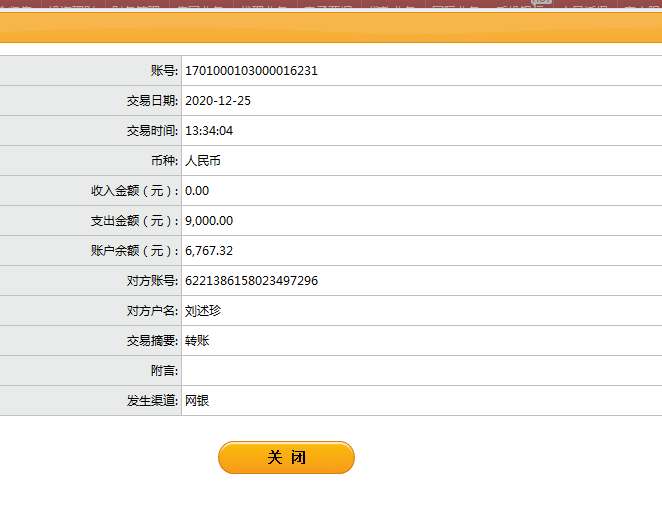This screenshot has height=510, width=662.
Task: Click the transaction date 2020-12-25
Action: tap(217, 101)
